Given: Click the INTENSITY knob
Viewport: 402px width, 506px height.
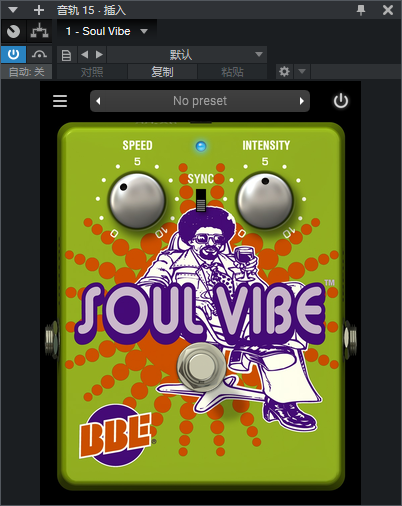Looking at the screenshot, I should [x=265, y=201].
